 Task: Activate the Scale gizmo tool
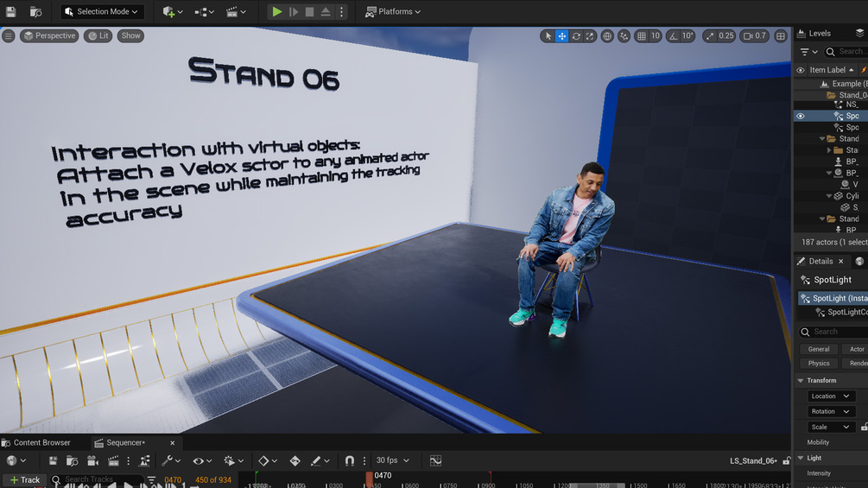pos(590,36)
